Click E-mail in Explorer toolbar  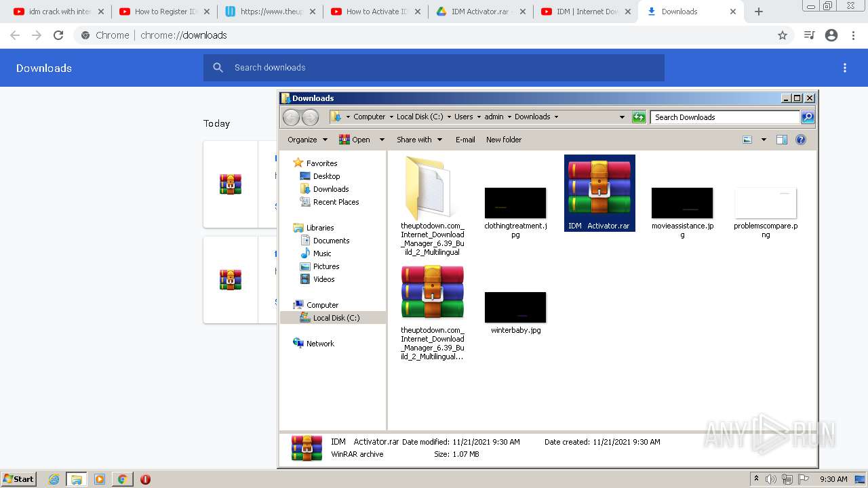point(465,140)
